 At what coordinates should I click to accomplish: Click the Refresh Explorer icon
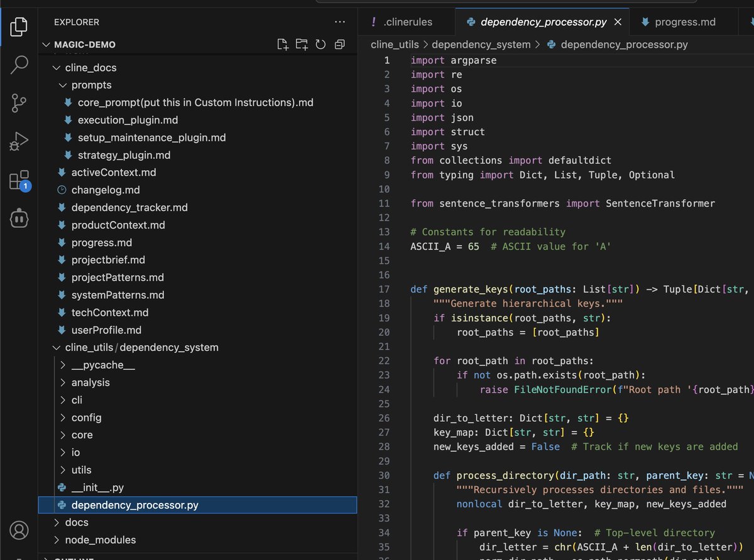[320, 45]
